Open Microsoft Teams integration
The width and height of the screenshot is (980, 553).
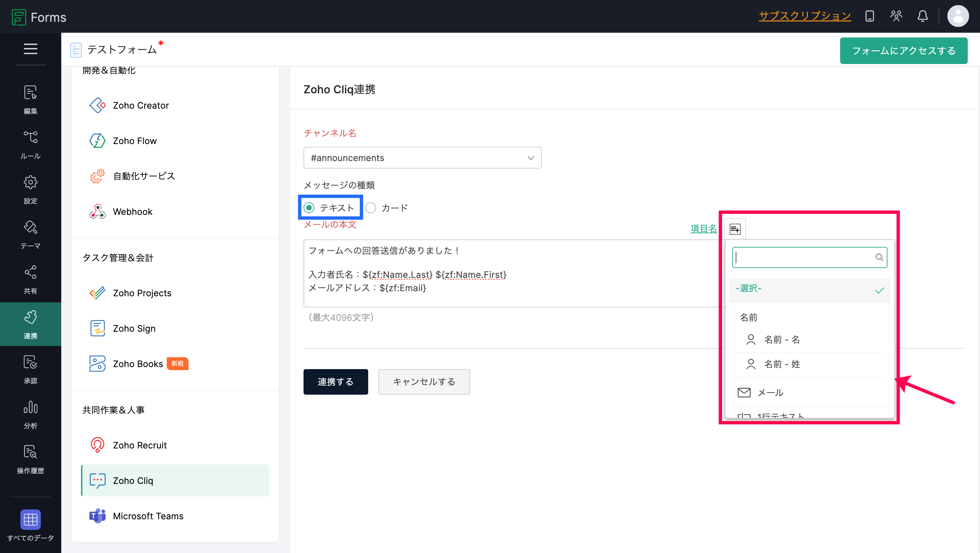175,516
